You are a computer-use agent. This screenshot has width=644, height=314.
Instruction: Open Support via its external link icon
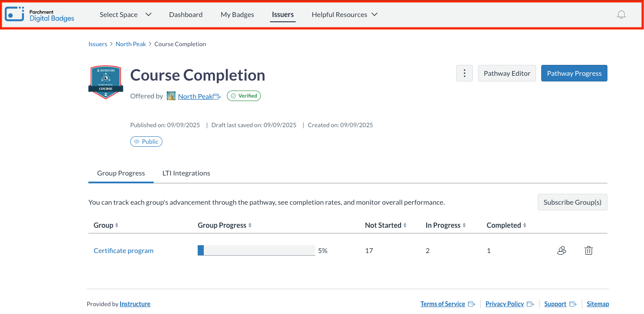tap(573, 304)
